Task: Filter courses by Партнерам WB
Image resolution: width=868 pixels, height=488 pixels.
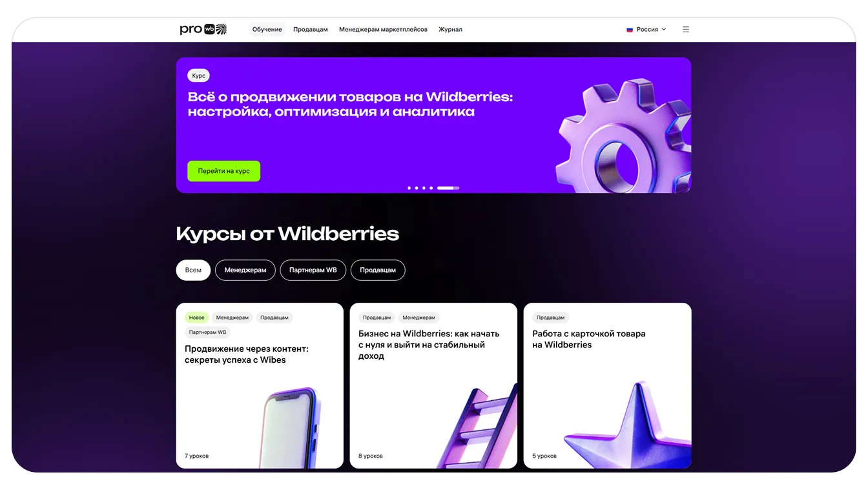Action: point(313,270)
